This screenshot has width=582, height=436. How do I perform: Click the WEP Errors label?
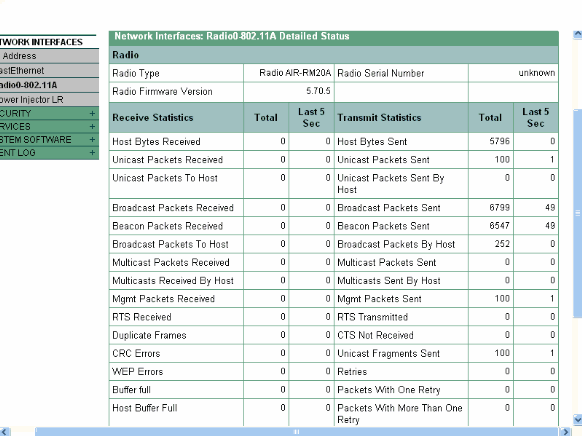click(x=138, y=371)
